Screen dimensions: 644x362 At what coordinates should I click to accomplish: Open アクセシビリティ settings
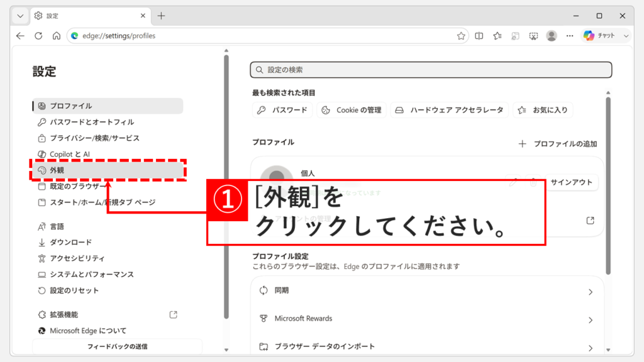[108, 258]
